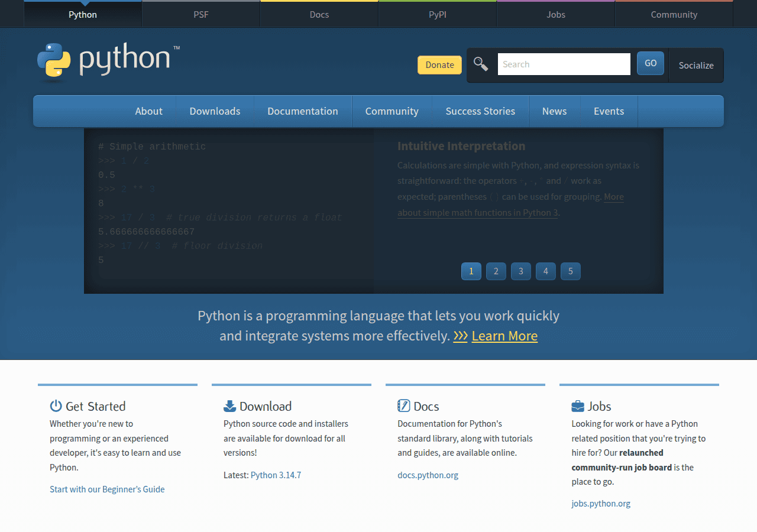Image resolution: width=757 pixels, height=532 pixels.
Task: Open the Success Stories menu
Action: pyautogui.click(x=480, y=111)
